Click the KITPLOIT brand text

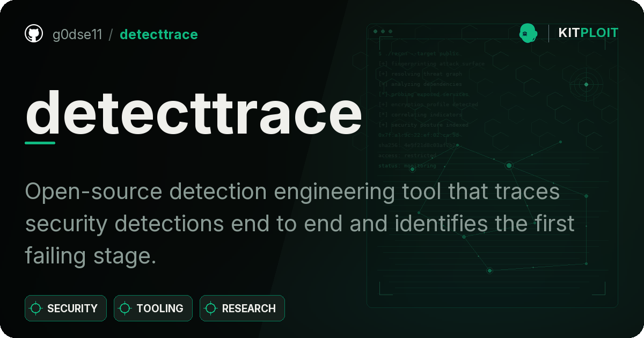click(588, 33)
